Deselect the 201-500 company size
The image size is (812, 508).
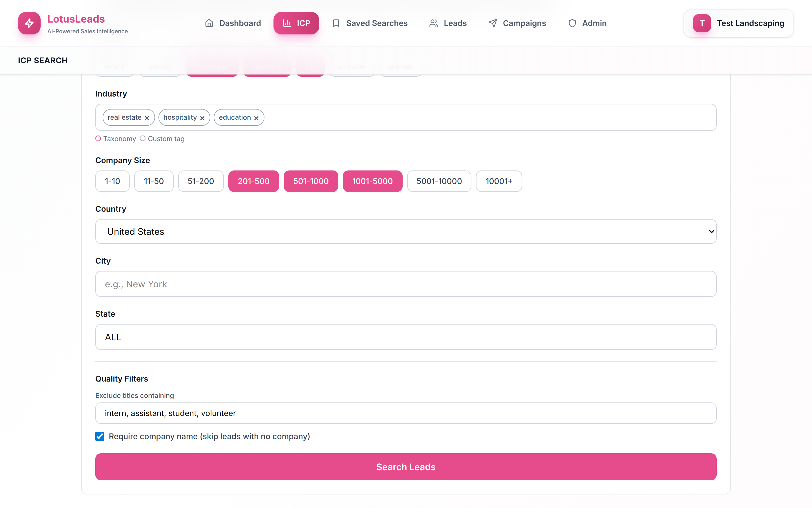click(x=254, y=181)
